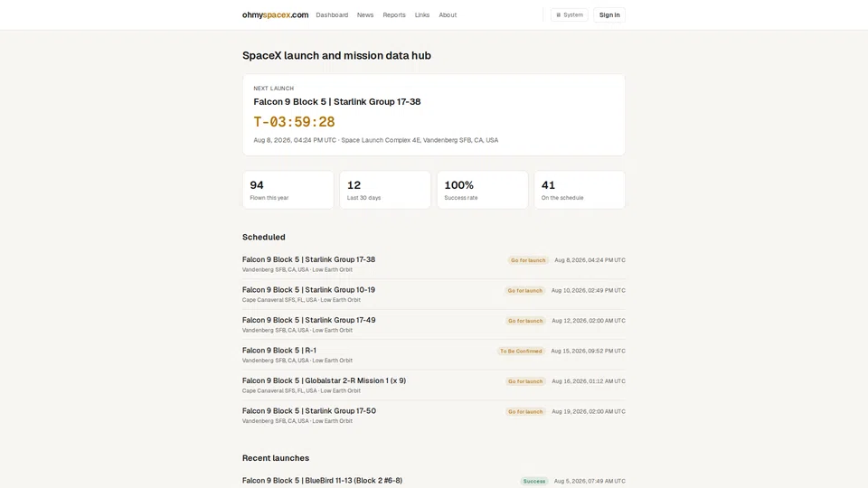Click the Aug 15, 2026, 09:52 PM UTC date
This screenshot has width=868, height=488.
(x=588, y=351)
